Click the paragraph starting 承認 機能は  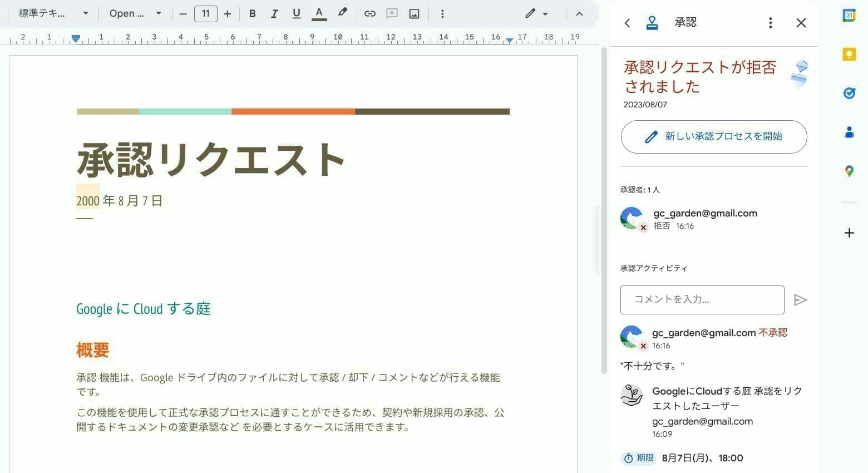coord(288,385)
